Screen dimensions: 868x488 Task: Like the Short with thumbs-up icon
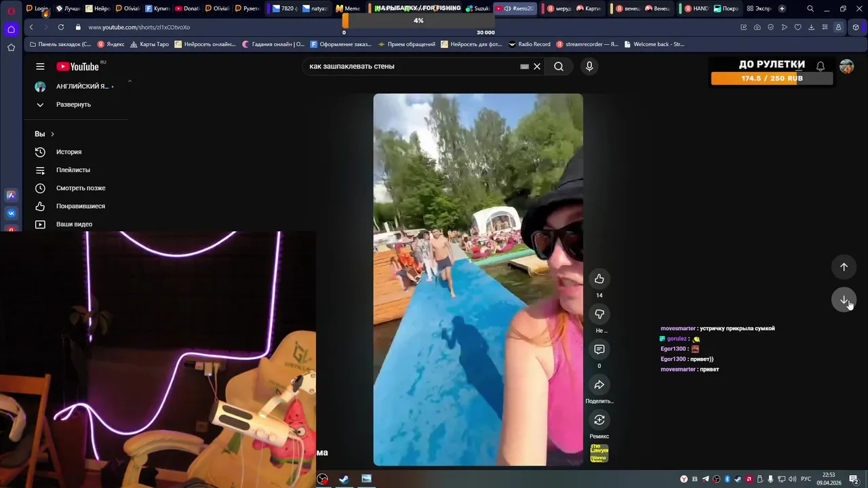(599, 279)
